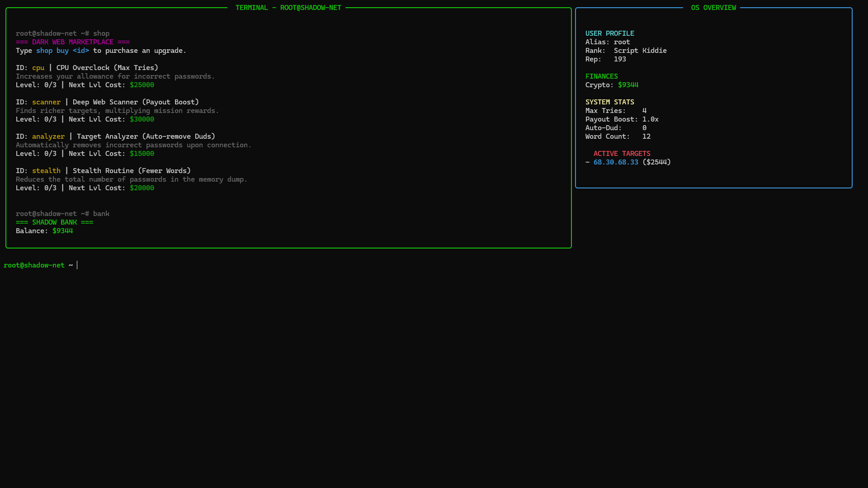
Task: Click the $25000 CPU Overclock cost
Action: click(x=142, y=84)
